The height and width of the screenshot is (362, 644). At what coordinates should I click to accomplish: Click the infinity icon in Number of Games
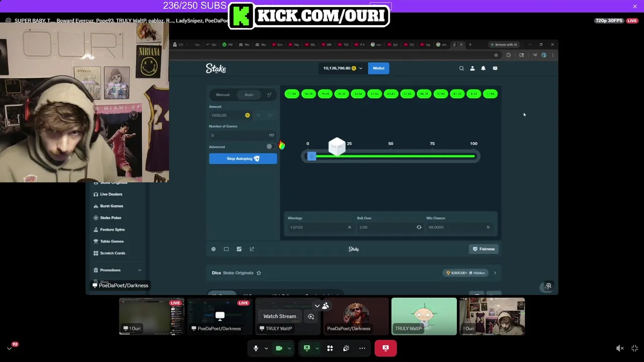click(x=272, y=135)
